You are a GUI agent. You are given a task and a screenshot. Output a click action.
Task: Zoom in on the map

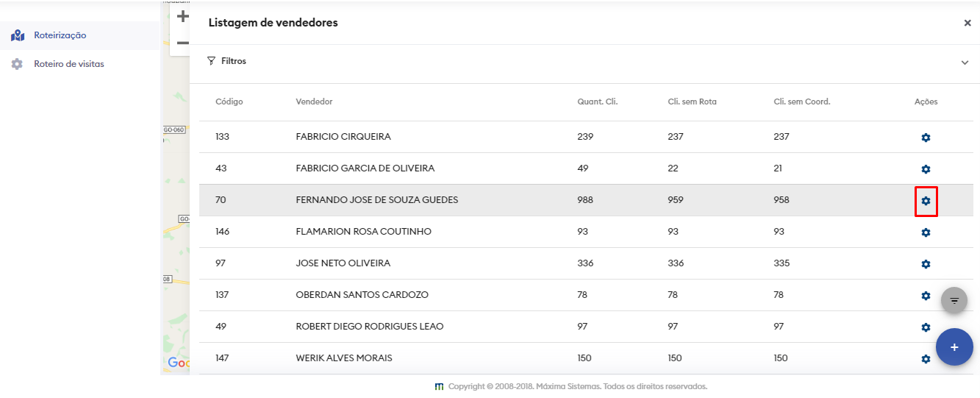coord(182,16)
